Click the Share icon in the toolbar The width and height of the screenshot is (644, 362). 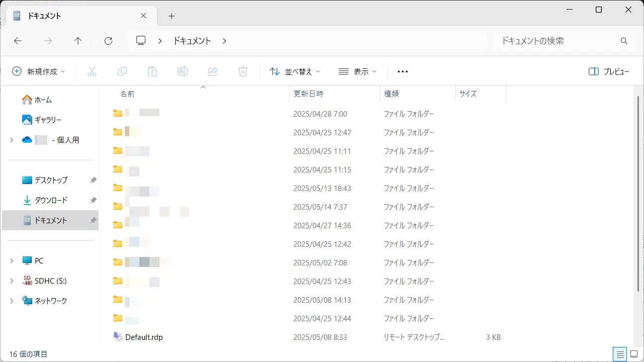coord(213,71)
